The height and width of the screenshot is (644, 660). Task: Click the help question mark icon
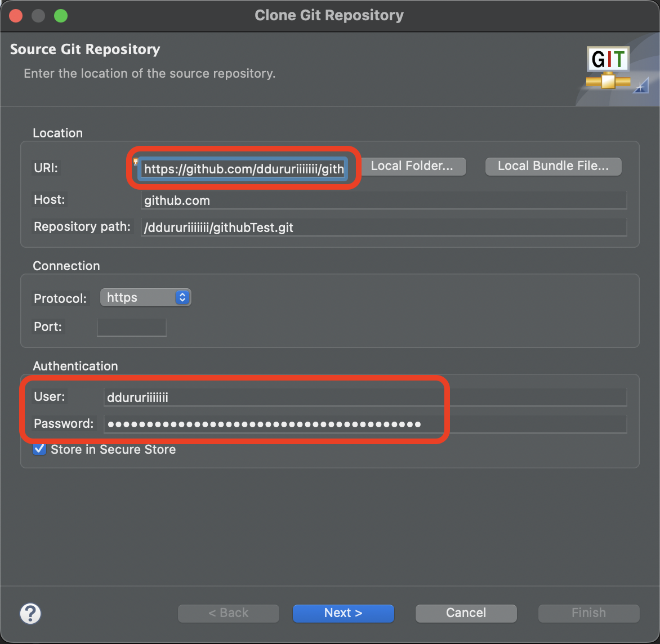(x=30, y=613)
